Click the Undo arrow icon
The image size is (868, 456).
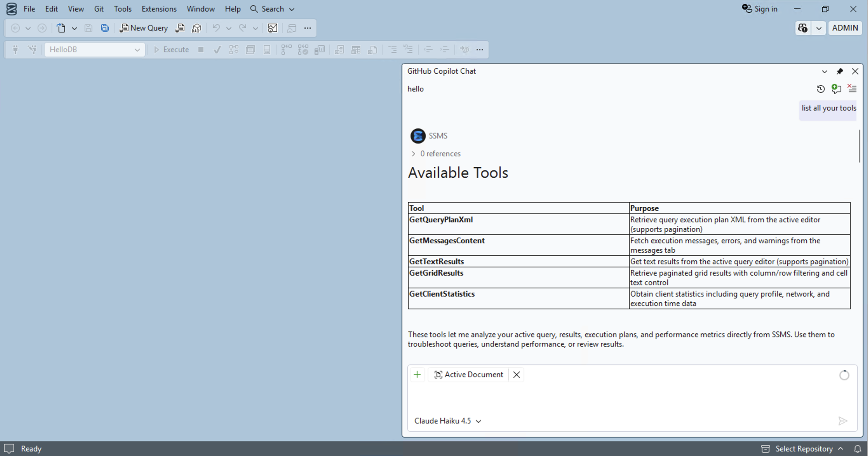[x=216, y=28]
